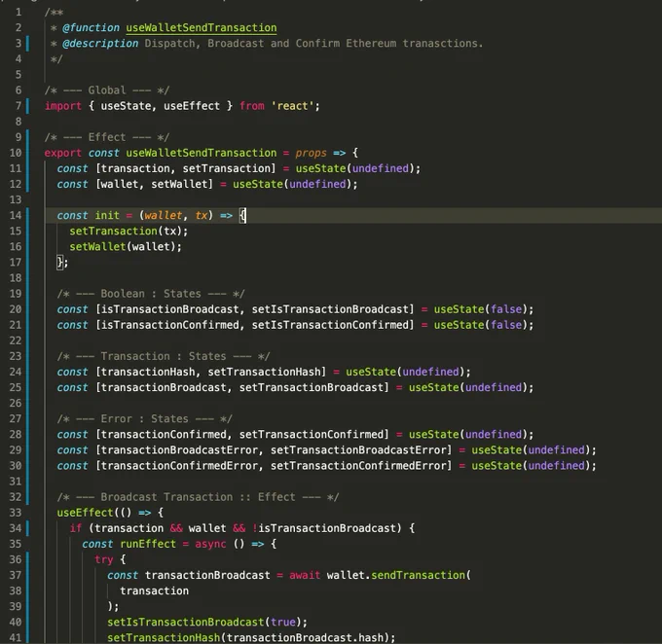Image resolution: width=662 pixels, height=644 pixels.
Task: Click the 'Broadcast Transaction :: Effect' comment
Action: tap(198, 497)
